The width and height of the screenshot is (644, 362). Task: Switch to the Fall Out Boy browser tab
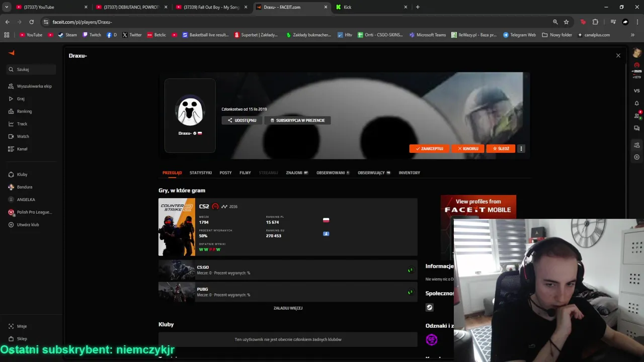click(x=211, y=7)
